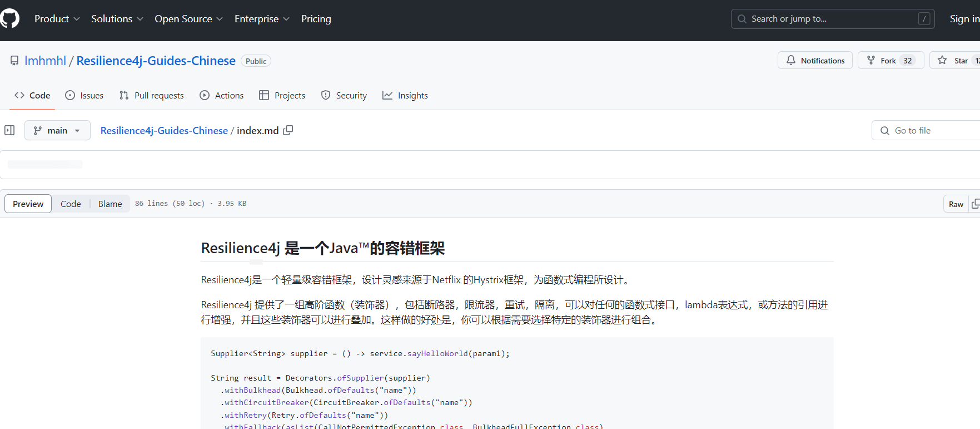
Task: Switch to the Blame view toggle
Action: [110, 204]
